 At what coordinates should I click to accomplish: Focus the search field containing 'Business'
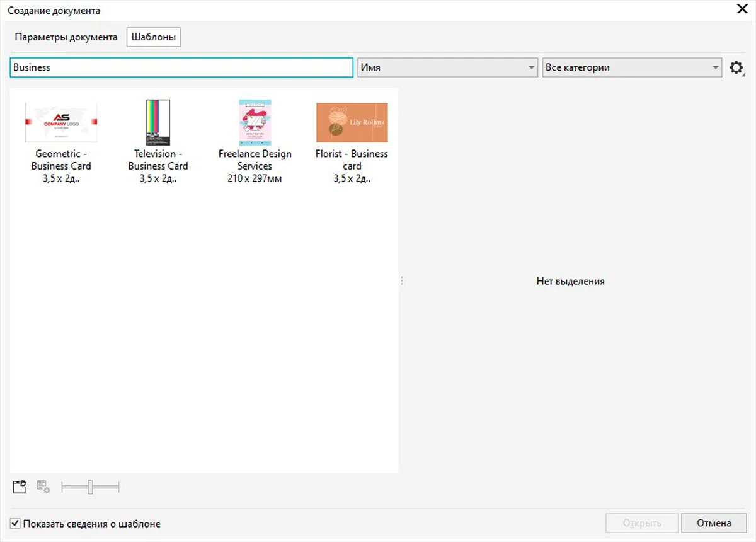[x=181, y=67]
